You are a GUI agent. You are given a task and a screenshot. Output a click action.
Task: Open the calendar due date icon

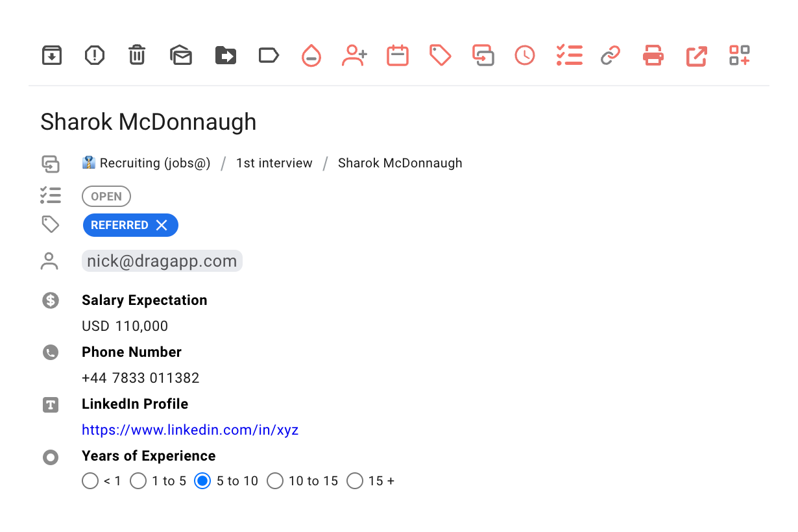(398, 55)
